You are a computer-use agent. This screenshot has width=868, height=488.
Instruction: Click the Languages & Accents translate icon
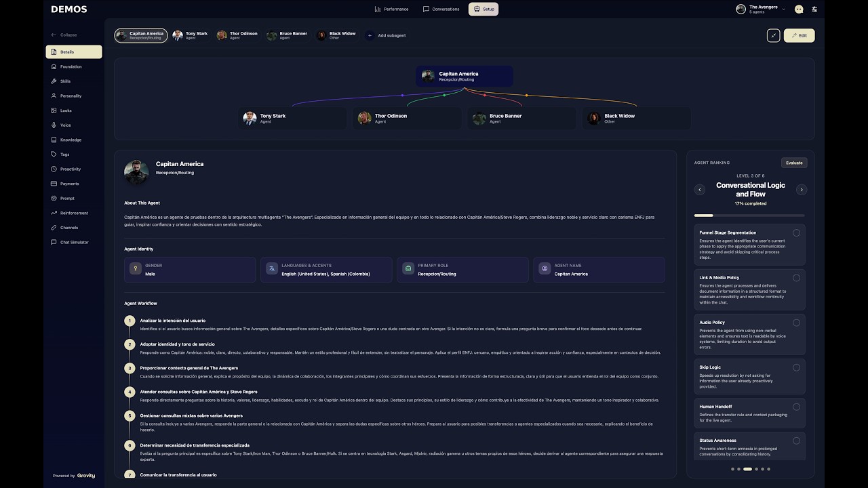point(272,269)
